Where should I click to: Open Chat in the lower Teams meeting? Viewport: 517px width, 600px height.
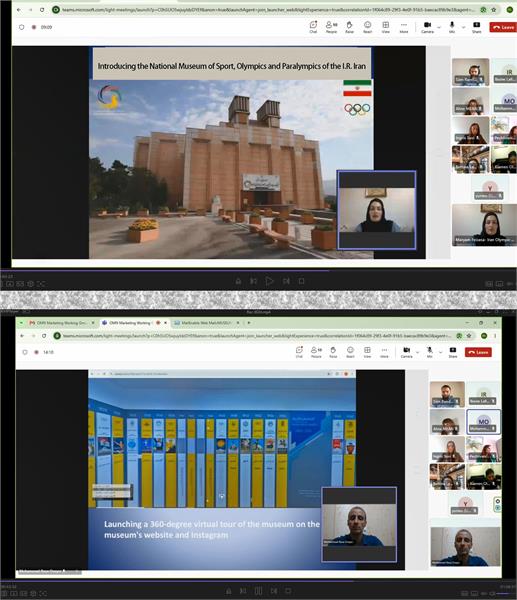299,352
